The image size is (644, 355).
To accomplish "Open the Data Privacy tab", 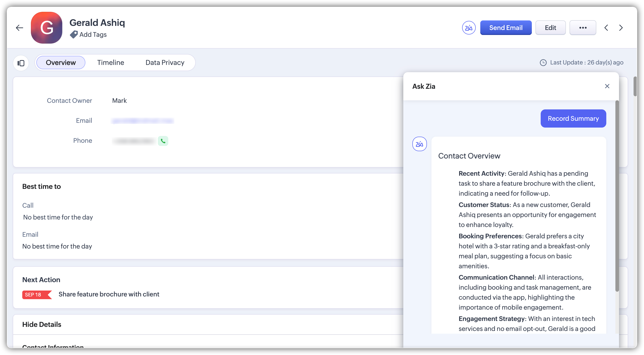I will coord(165,62).
